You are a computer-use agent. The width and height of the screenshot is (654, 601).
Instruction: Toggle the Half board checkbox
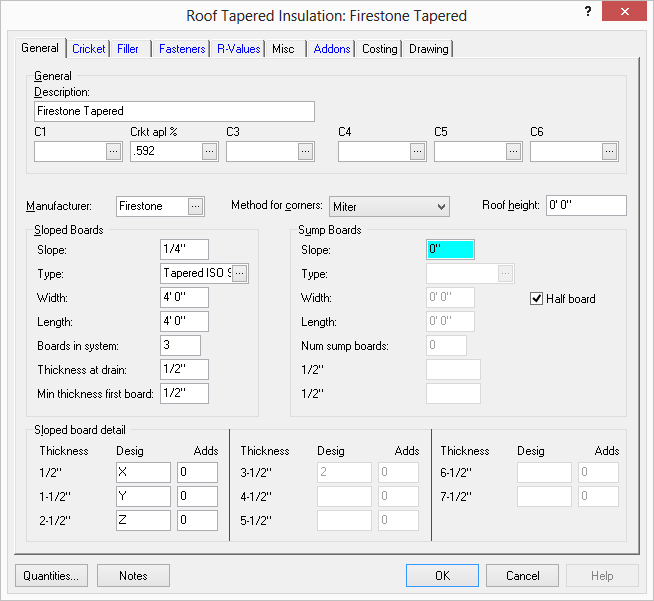538,299
